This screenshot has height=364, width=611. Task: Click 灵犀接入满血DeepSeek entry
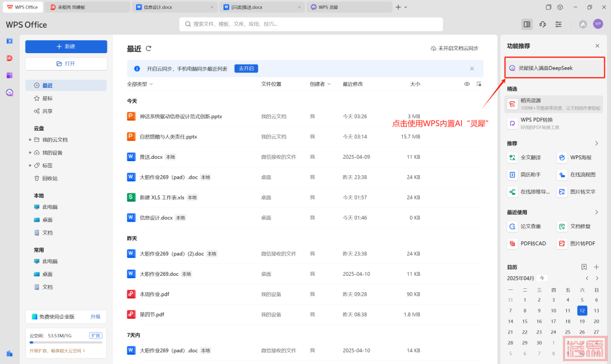click(x=555, y=68)
